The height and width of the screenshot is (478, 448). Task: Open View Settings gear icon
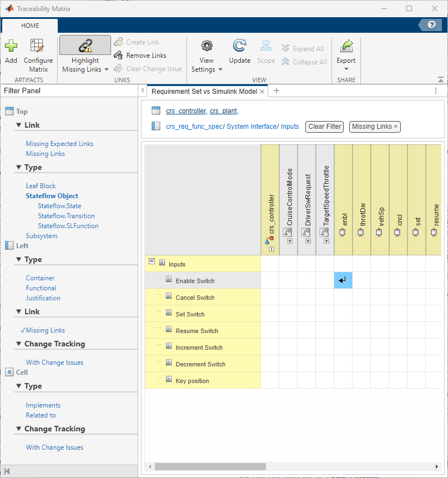pos(207,46)
